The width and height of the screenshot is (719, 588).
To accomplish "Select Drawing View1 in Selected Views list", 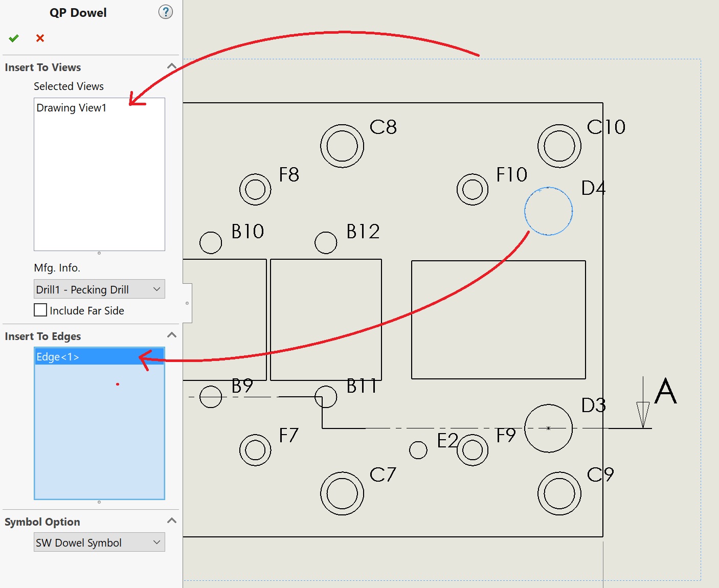I will tap(72, 108).
